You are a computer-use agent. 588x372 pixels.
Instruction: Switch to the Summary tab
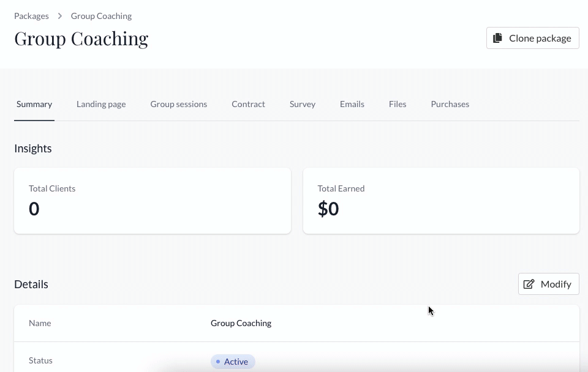pos(34,104)
